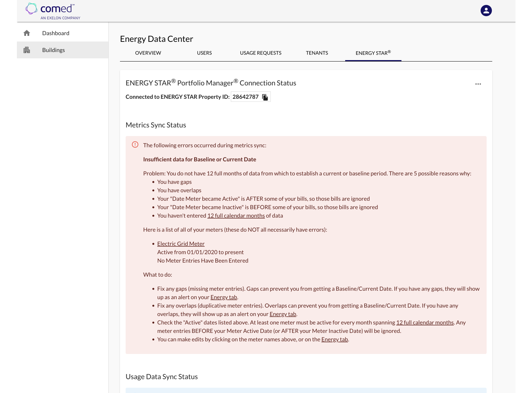Open Electric Grid Meter link
532x393 pixels.
(181, 244)
